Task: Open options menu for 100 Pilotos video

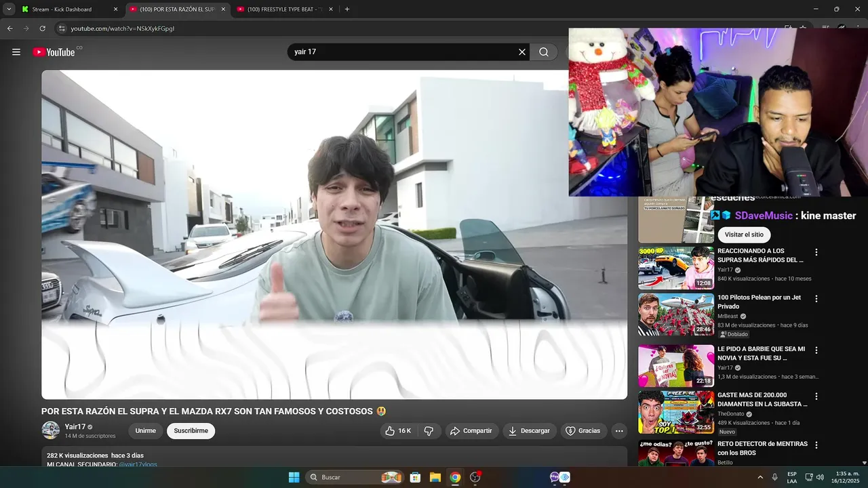Action: [x=816, y=298]
